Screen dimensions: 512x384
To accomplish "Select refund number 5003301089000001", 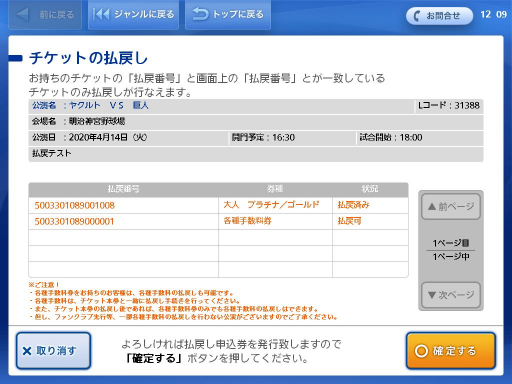I will pos(74,221).
